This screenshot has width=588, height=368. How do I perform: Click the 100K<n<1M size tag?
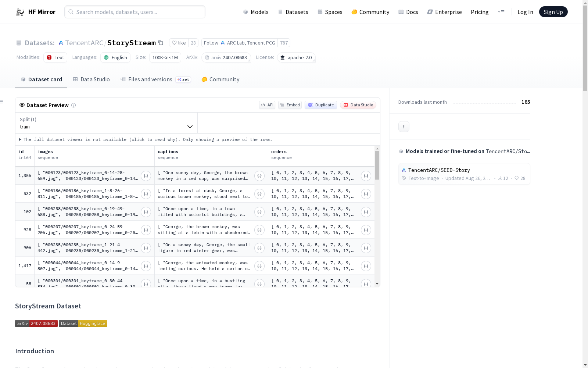point(165,57)
